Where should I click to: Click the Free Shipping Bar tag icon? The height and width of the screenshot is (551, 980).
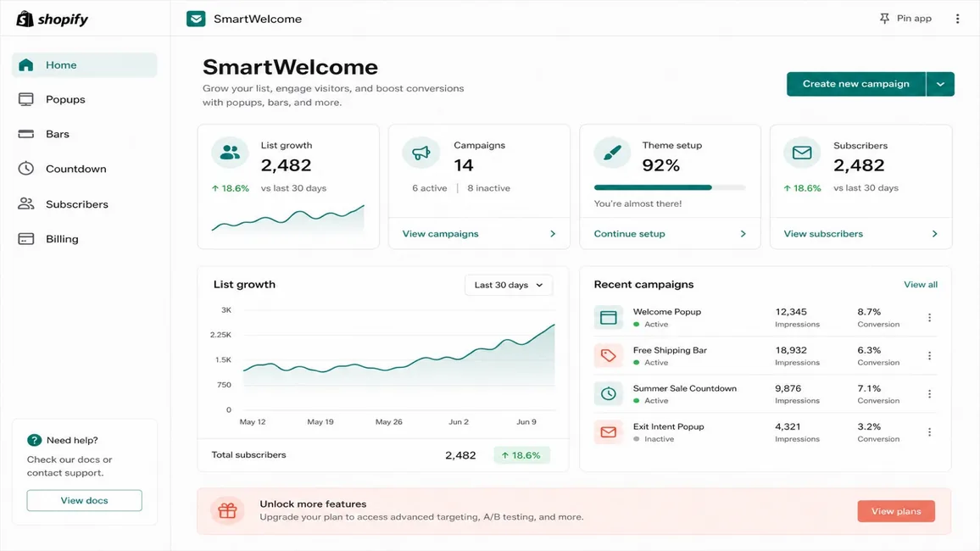coord(608,355)
